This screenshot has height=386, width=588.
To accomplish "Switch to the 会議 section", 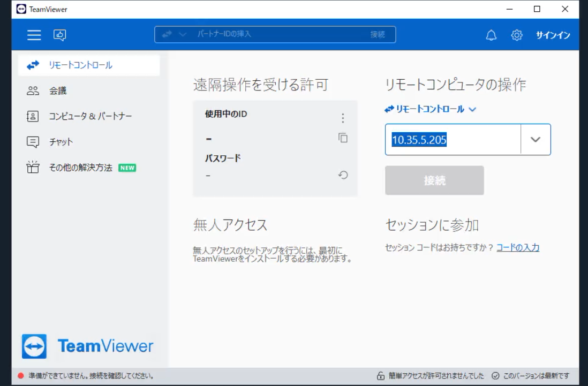I will [58, 91].
